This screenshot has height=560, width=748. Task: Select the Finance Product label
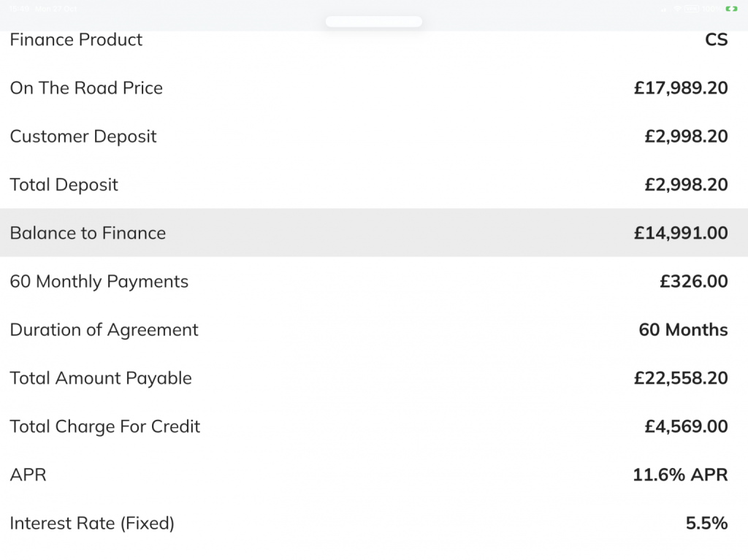(x=76, y=39)
